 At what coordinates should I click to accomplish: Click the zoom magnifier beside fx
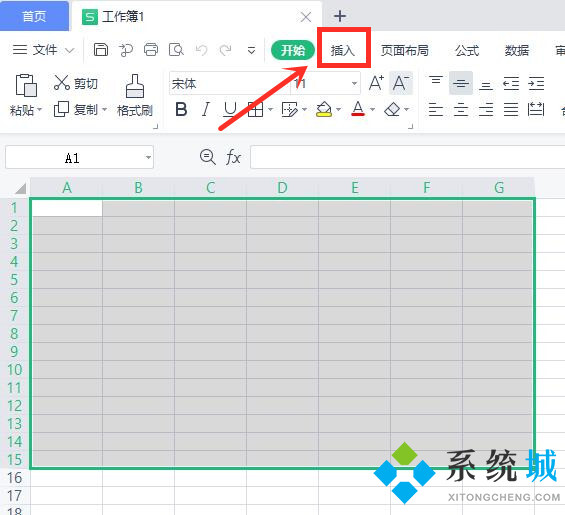208,157
